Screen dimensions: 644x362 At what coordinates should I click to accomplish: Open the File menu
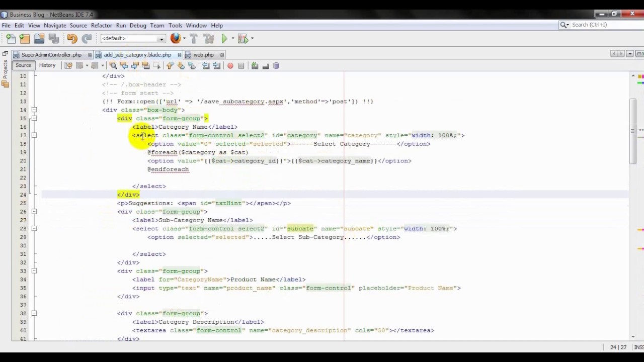[6, 25]
